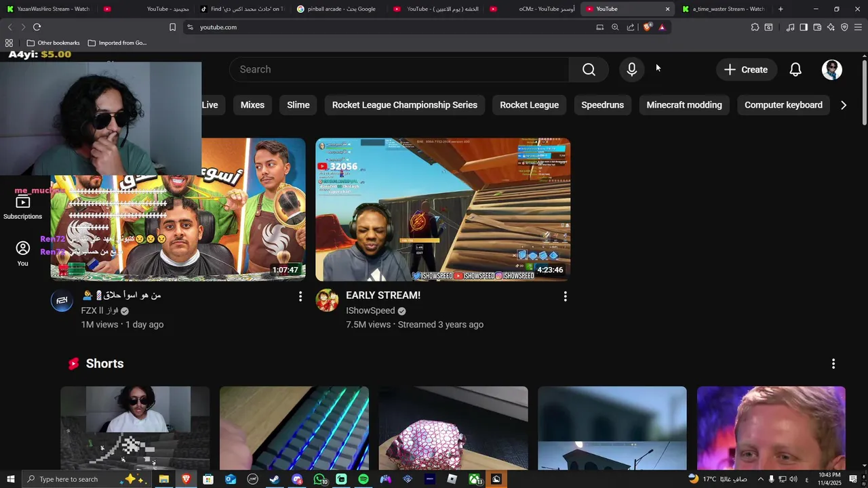Click the Windows taskbar search box

87,479
